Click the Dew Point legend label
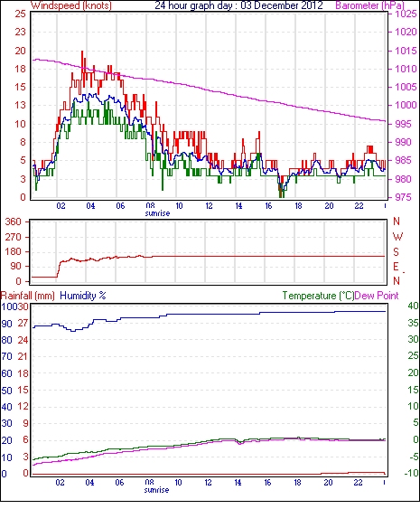The height and width of the screenshot is (509, 420). pyautogui.click(x=377, y=296)
